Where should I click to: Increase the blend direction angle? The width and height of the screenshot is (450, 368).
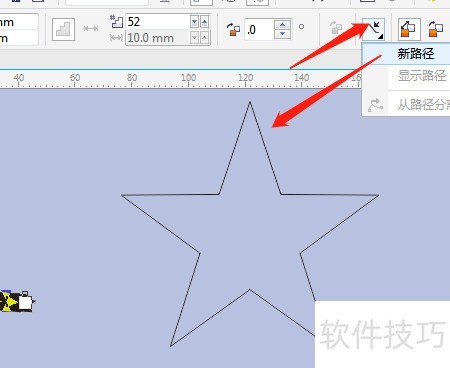click(x=283, y=25)
